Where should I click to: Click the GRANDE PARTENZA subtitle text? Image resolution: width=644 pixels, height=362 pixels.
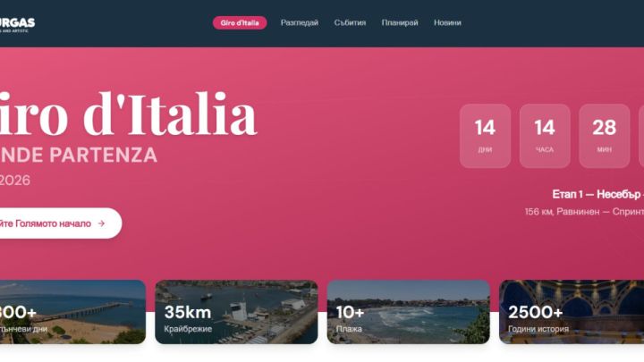pyautogui.click(x=79, y=156)
